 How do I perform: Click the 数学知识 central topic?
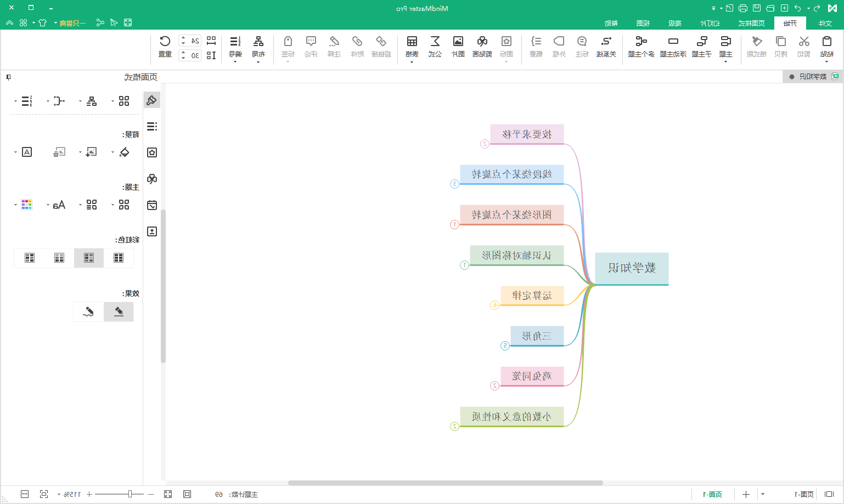pyautogui.click(x=632, y=268)
